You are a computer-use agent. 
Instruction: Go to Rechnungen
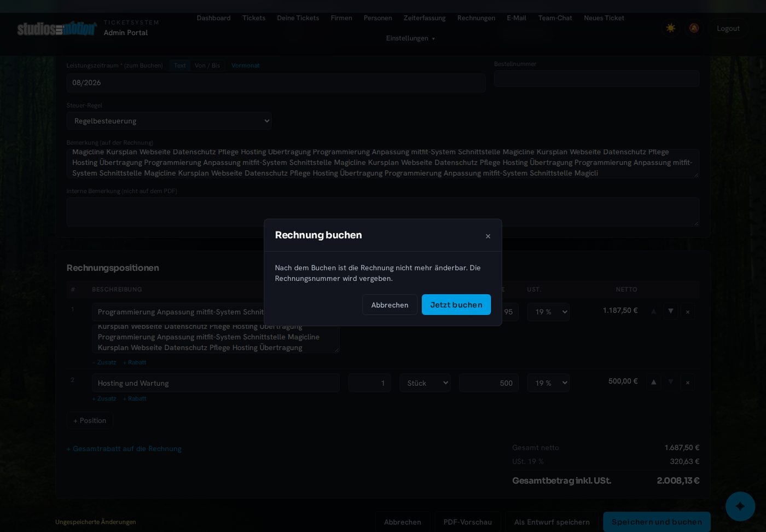476,18
